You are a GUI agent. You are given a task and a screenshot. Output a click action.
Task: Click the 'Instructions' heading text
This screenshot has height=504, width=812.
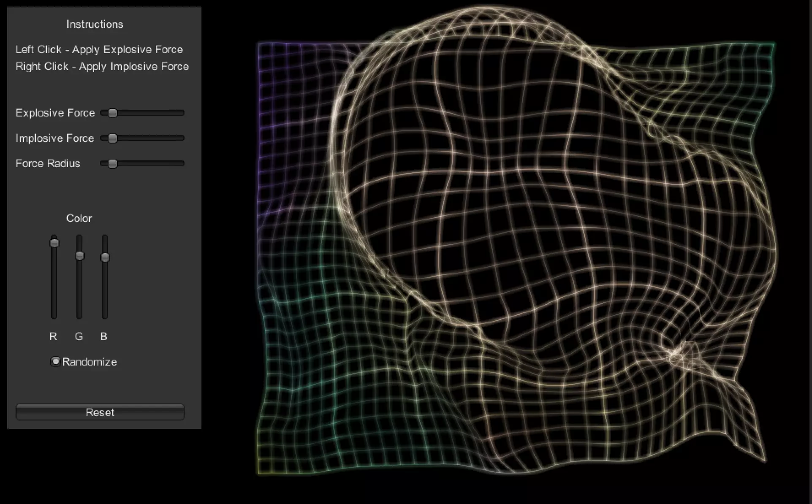[x=95, y=24]
